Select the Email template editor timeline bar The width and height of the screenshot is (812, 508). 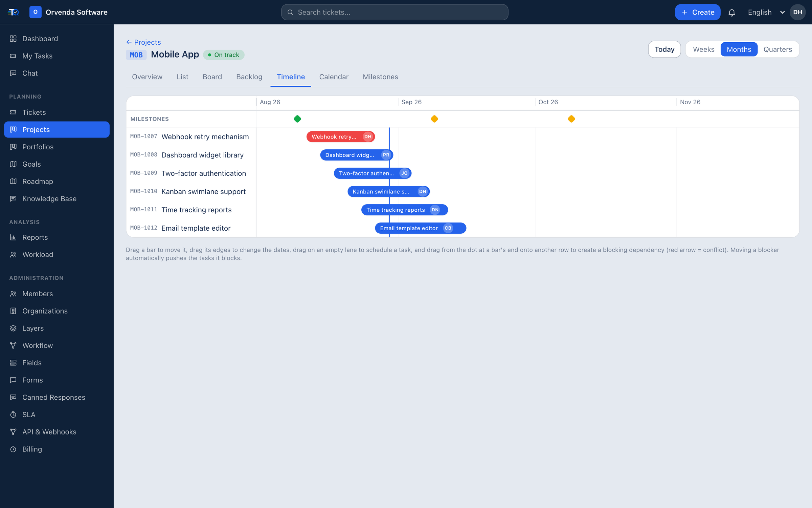point(421,228)
